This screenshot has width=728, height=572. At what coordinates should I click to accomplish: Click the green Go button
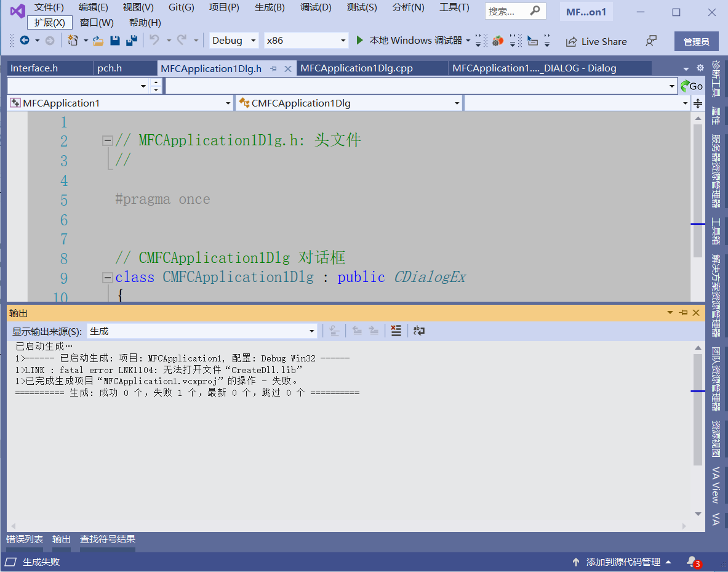coord(692,86)
